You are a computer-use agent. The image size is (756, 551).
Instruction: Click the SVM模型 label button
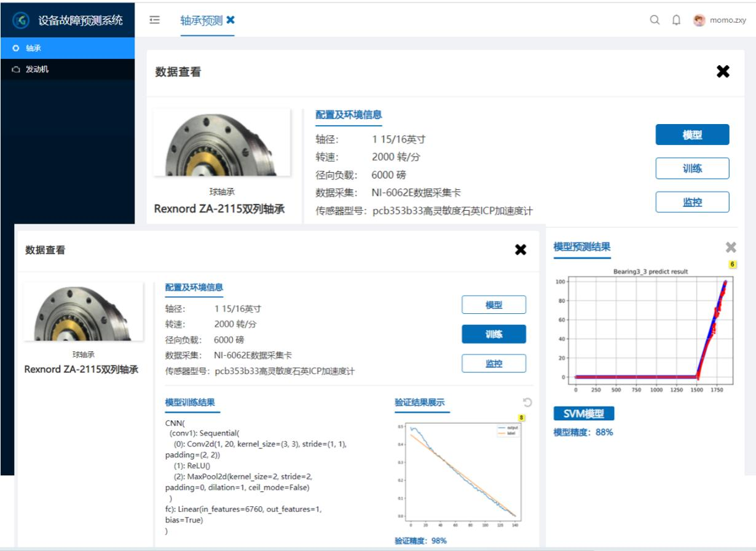tap(583, 413)
